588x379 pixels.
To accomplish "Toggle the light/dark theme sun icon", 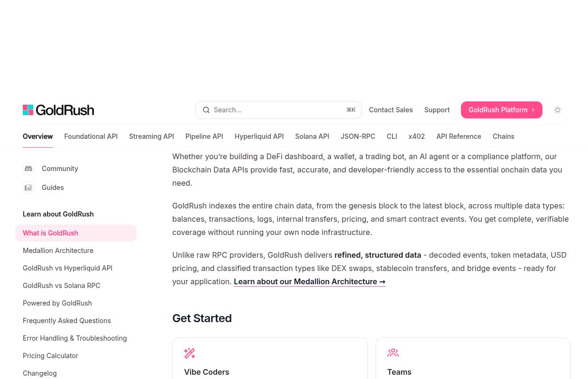I will (x=558, y=110).
